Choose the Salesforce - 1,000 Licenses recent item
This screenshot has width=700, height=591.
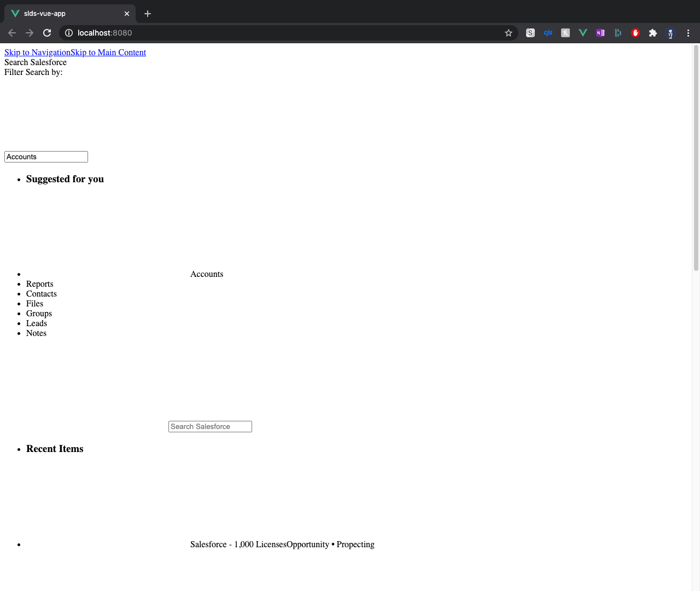238,544
